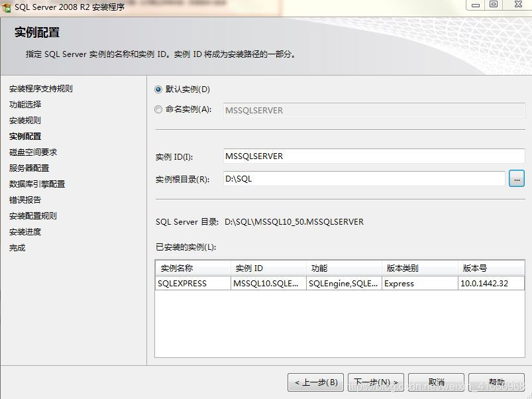Click the SQL Server 目录 path text
Image resolution: width=532 pixels, height=399 pixels.
point(293,222)
